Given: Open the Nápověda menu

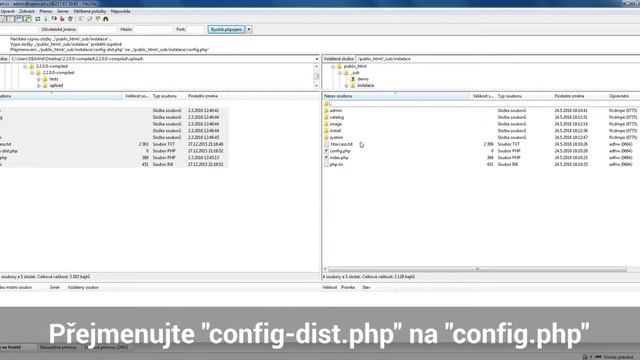Looking at the screenshot, I should (x=120, y=11).
